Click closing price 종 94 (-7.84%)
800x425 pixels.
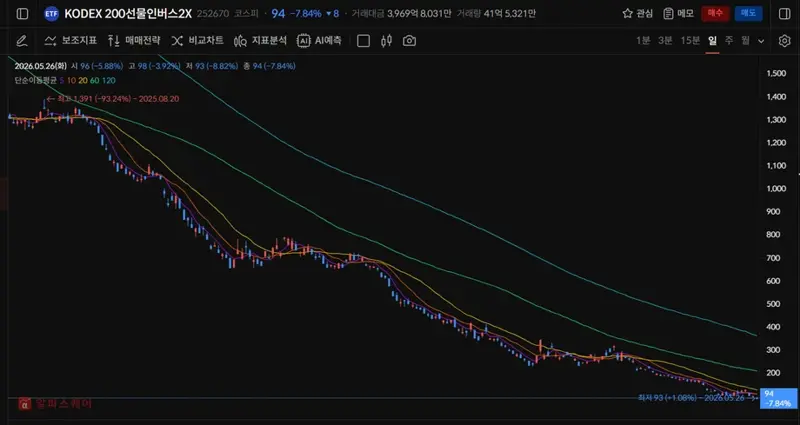pyautogui.click(x=269, y=66)
